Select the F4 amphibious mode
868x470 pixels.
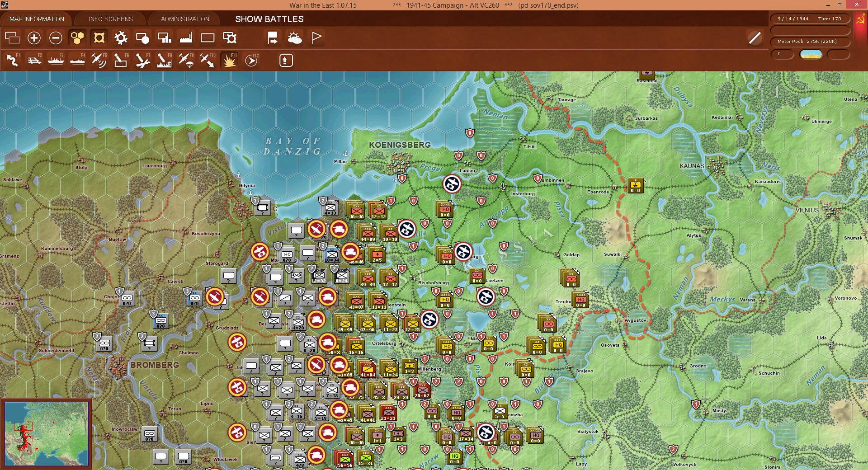click(78, 60)
